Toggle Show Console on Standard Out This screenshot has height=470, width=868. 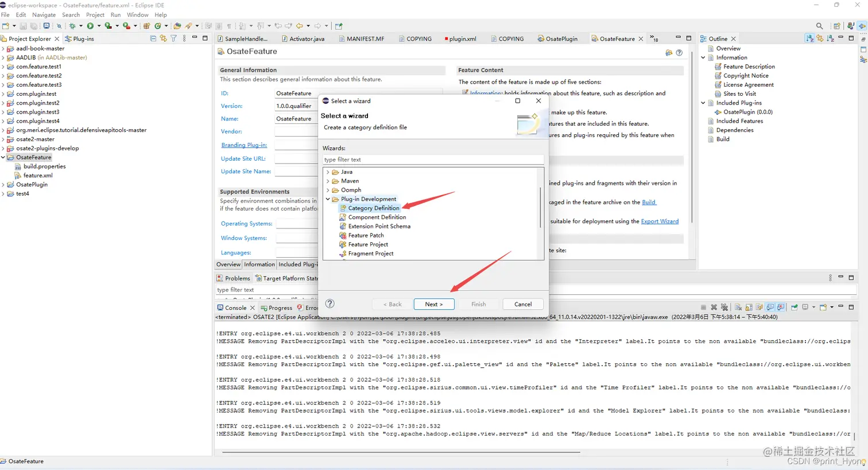770,307
